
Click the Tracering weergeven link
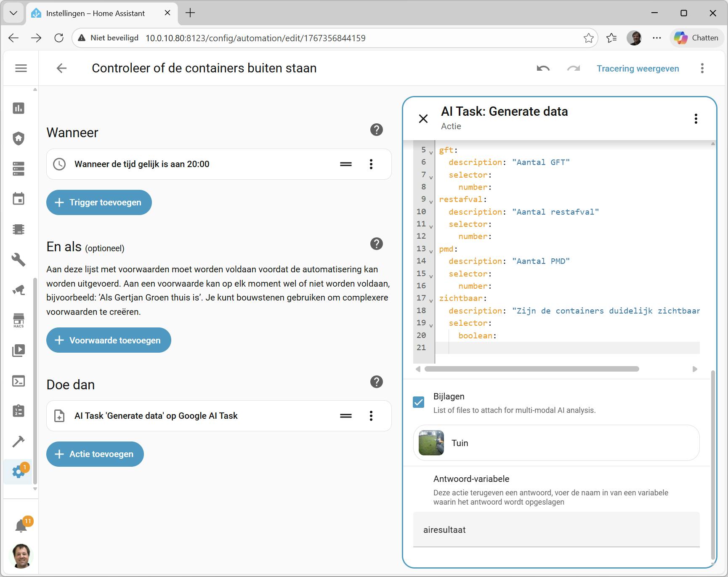point(638,69)
